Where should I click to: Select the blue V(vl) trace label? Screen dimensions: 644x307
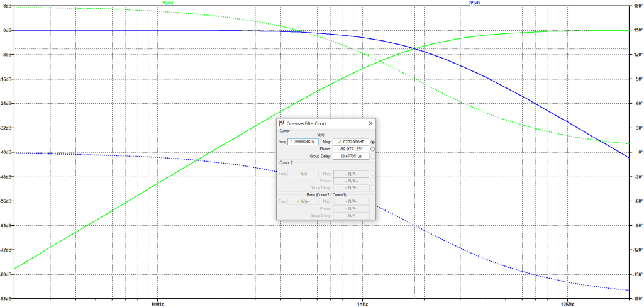(x=476, y=3)
